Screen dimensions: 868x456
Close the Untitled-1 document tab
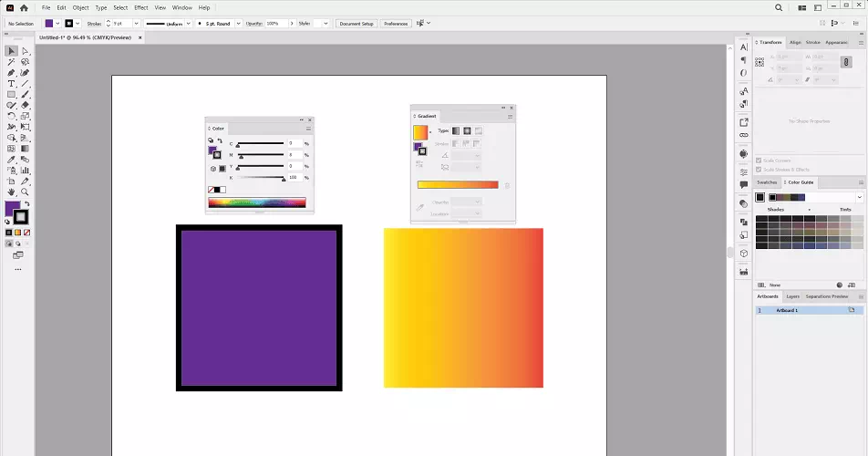(x=140, y=37)
